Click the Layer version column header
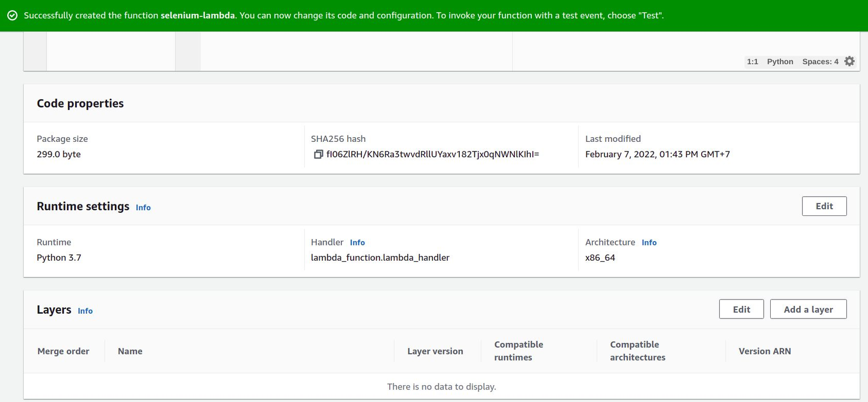Image resolution: width=868 pixels, height=402 pixels. pos(435,351)
